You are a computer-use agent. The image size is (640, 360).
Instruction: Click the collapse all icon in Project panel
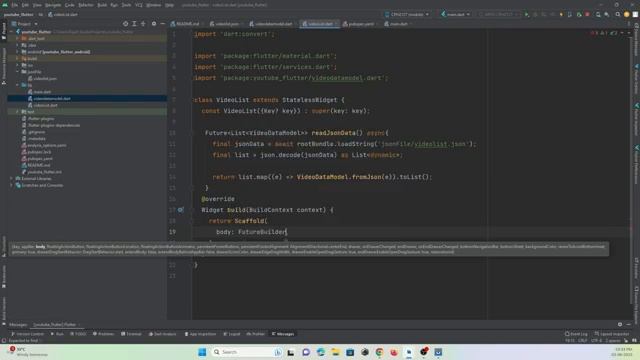pos(143,24)
